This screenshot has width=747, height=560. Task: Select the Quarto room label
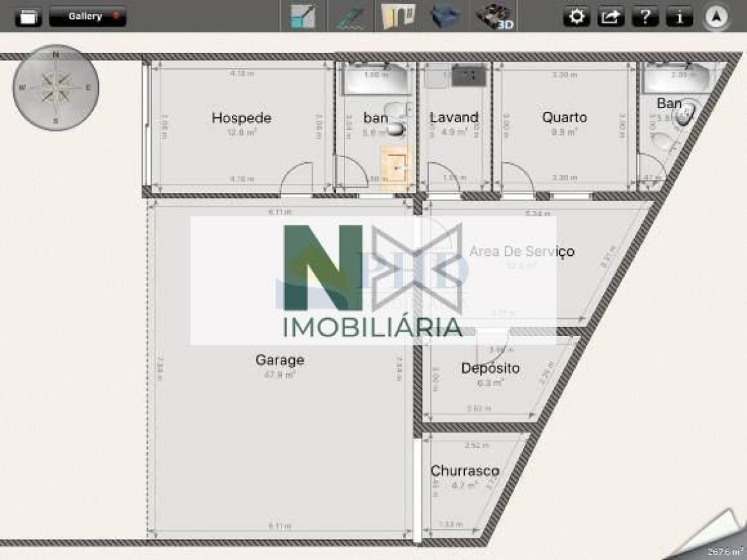[564, 117]
